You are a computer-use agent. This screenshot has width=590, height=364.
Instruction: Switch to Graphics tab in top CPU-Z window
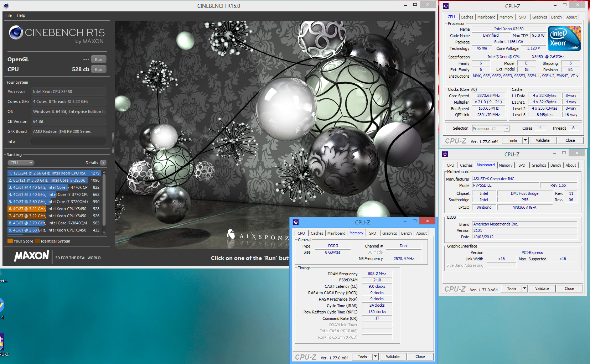pyautogui.click(x=539, y=17)
